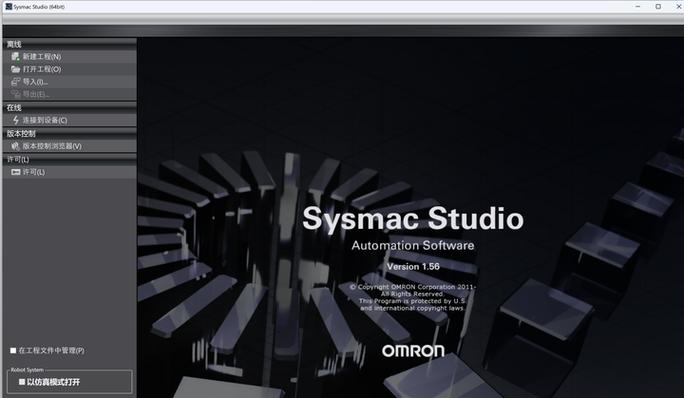Open 版本控制浏览器(V), the version control browser
The height and width of the screenshot is (398, 684).
(x=69, y=146)
